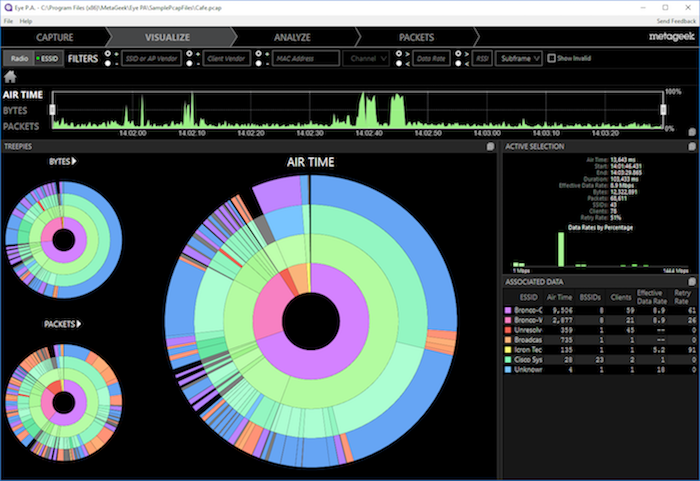Click the right timeline range slider handle
This screenshot has height=481, width=700.
[x=663, y=109]
